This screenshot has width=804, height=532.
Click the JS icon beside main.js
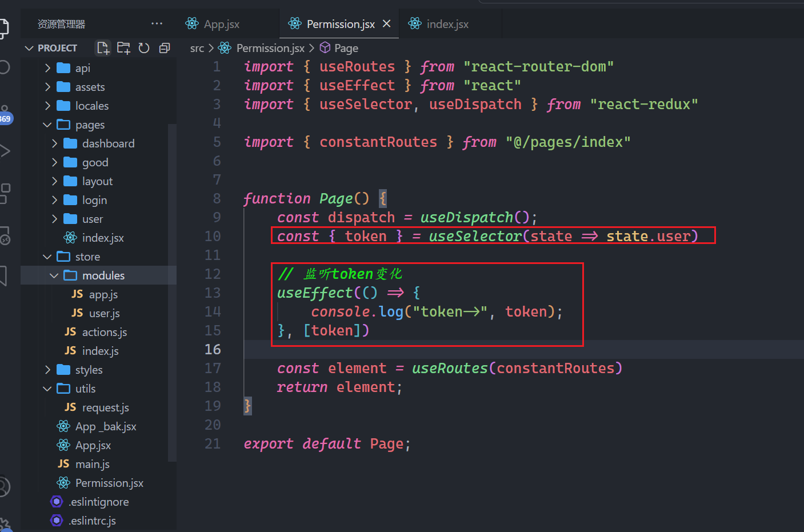pos(63,463)
